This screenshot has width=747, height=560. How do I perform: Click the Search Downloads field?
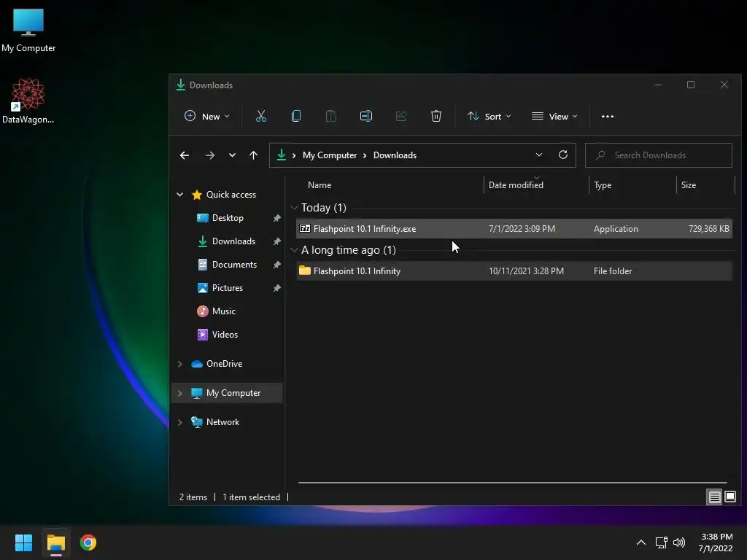(659, 155)
